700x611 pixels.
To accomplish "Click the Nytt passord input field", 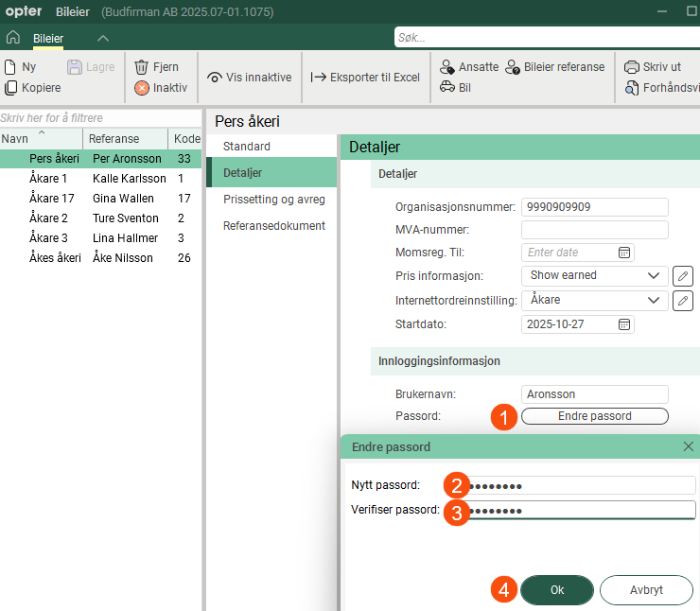I will 582,485.
